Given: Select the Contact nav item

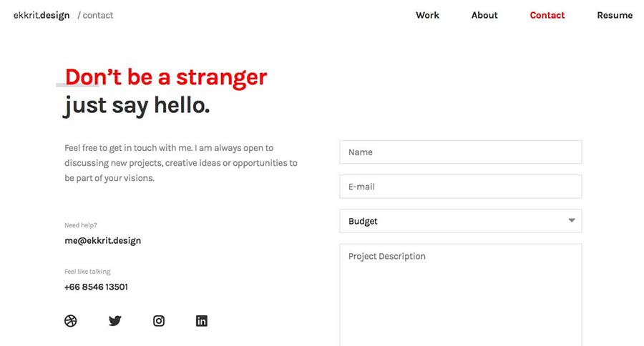Looking at the screenshot, I should click(x=547, y=15).
